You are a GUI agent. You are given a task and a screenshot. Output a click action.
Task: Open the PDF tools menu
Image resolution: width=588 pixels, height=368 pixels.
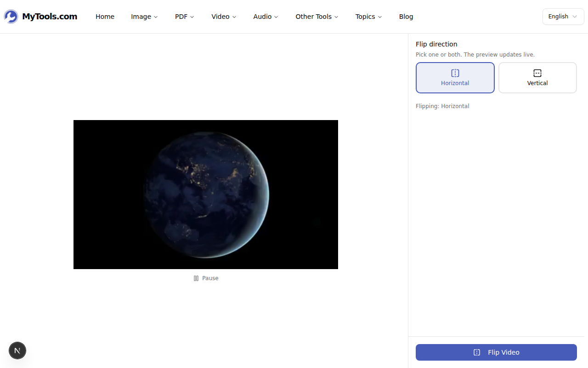184,17
